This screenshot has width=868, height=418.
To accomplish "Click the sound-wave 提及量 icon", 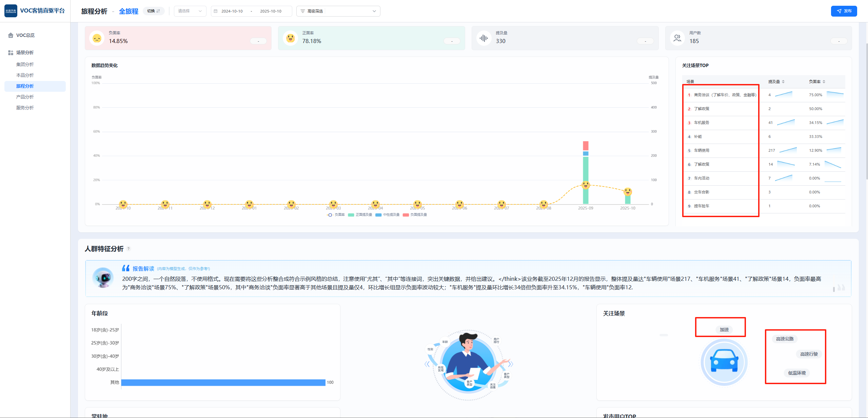I will (484, 38).
